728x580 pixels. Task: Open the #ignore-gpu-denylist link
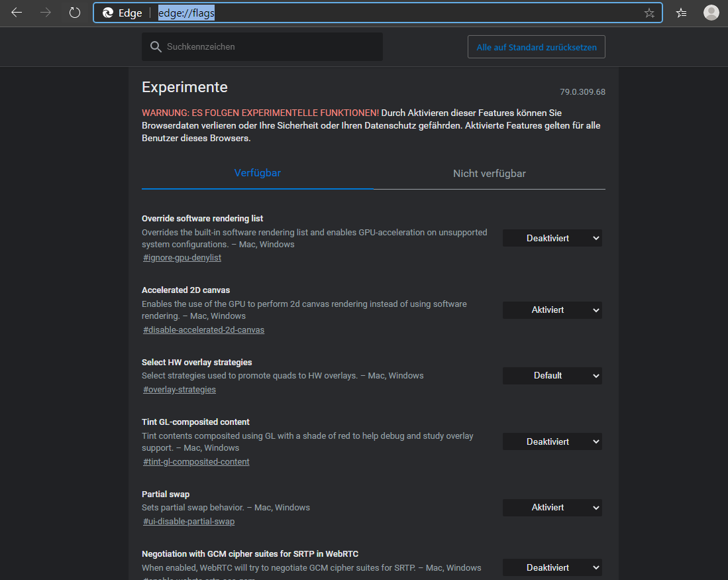point(182,258)
